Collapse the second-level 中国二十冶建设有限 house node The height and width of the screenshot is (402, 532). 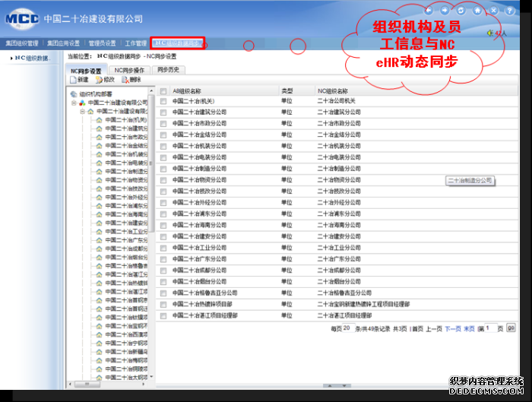pos(82,111)
